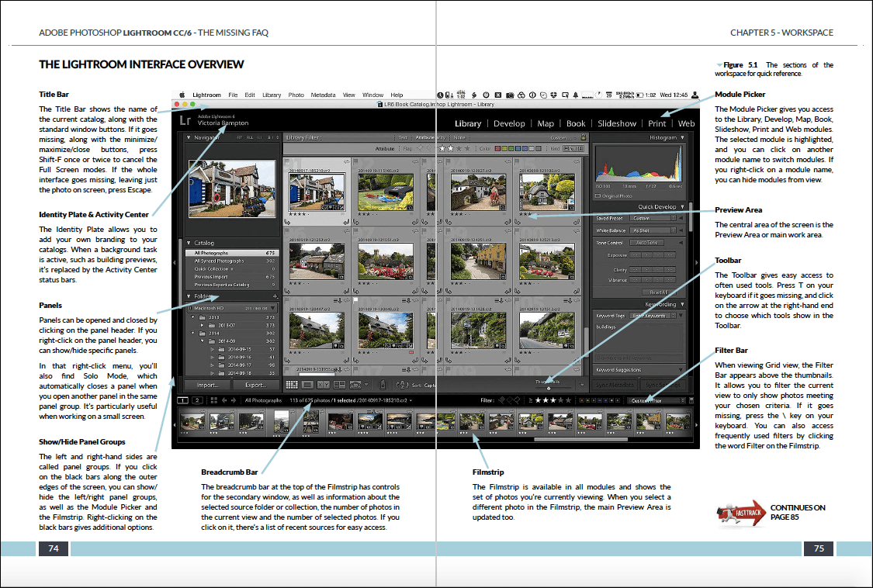Click rating operator ≥ in Filmstrip filter
Viewport: 873px width, 588px height.
click(x=531, y=400)
